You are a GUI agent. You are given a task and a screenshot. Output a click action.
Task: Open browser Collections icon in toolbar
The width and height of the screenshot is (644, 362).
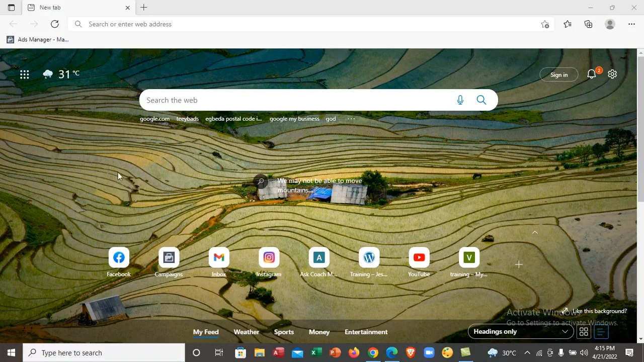(x=588, y=24)
